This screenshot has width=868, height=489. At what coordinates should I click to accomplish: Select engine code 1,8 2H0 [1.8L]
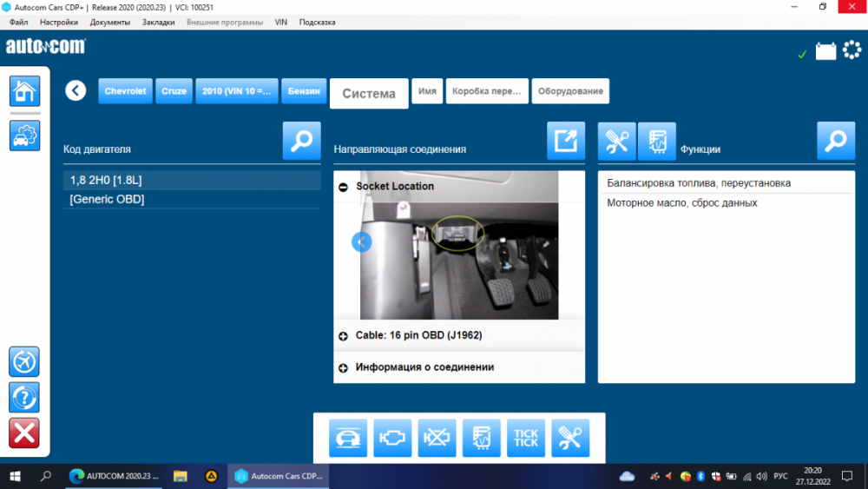click(192, 181)
